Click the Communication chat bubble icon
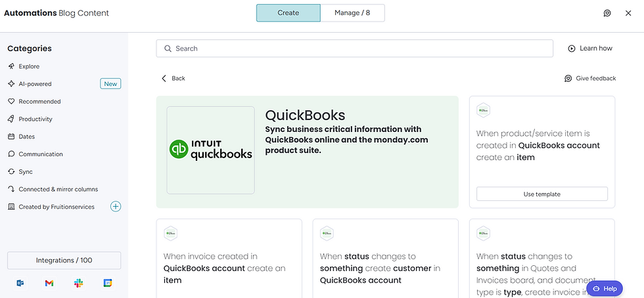This screenshot has height=298, width=644. tap(11, 154)
